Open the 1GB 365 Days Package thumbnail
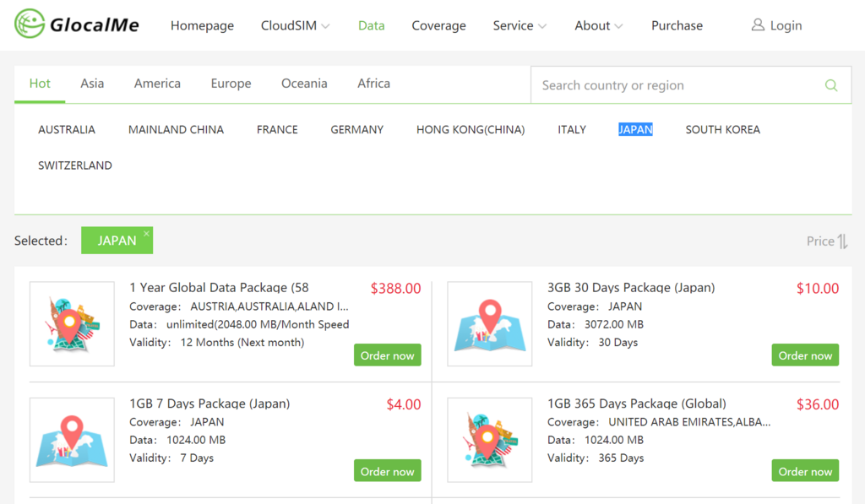865x504 pixels. (x=490, y=440)
